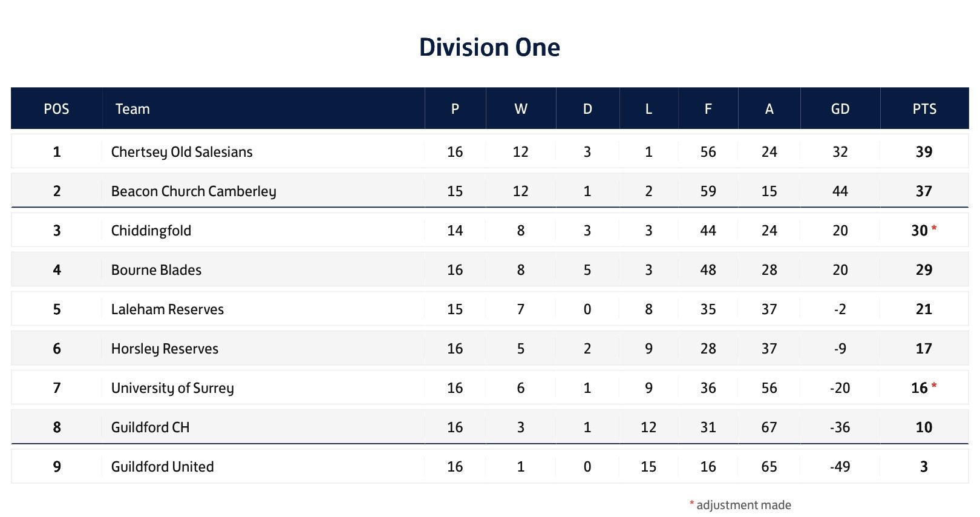Click Guildford United's -49 goal difference cell

pyautogui.click(x=840, y=467)
